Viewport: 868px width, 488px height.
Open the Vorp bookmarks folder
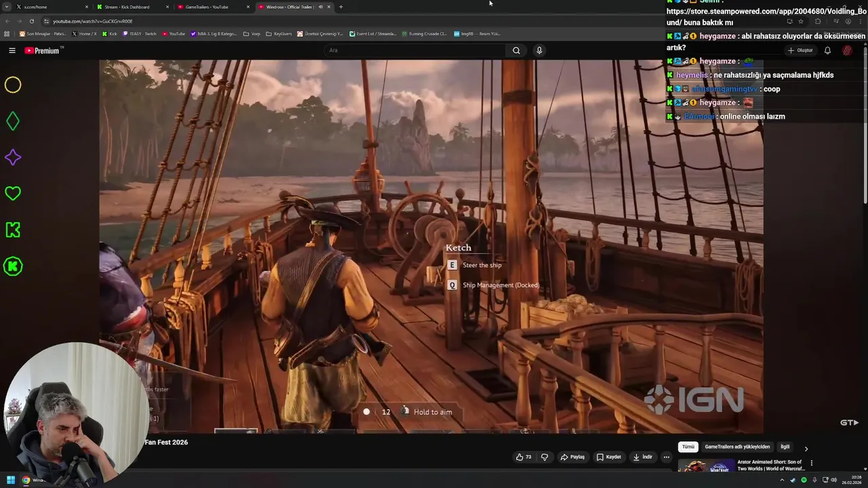252,33
